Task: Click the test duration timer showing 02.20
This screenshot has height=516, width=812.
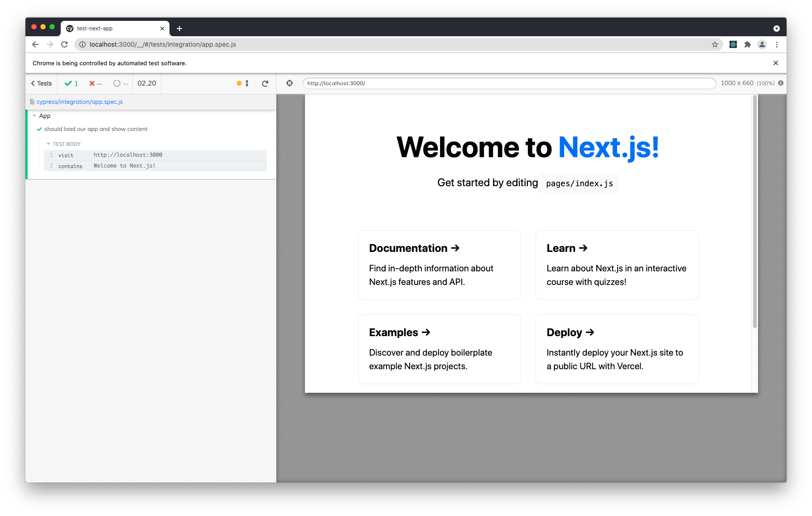Action: pos(146,83)
